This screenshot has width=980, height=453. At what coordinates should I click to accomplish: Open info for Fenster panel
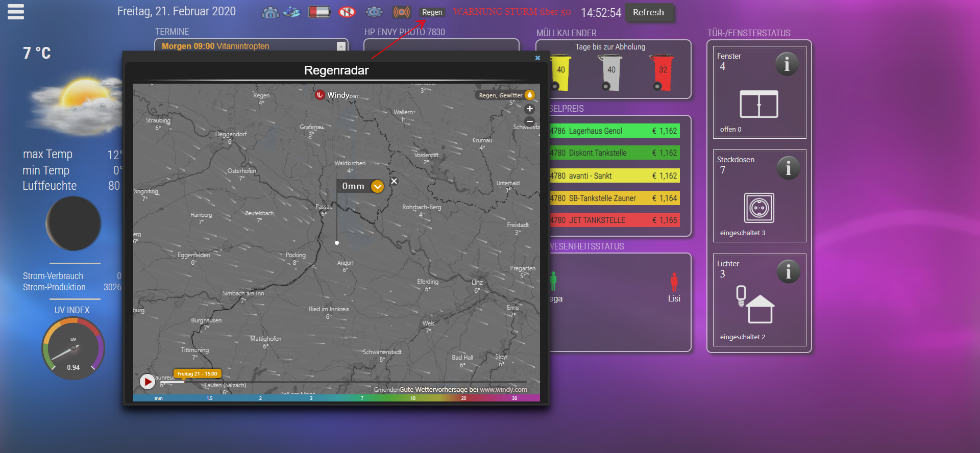787,64
